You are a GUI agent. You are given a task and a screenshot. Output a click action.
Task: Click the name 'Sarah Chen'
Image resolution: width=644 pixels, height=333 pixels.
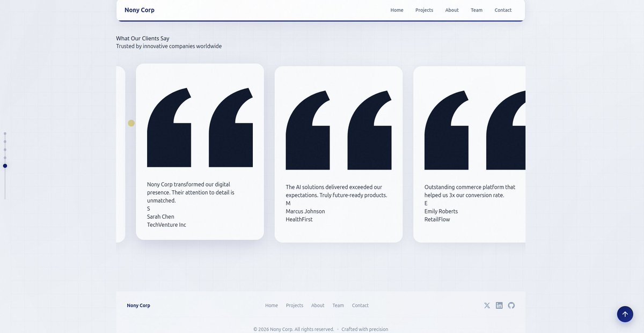click(160, 217)
